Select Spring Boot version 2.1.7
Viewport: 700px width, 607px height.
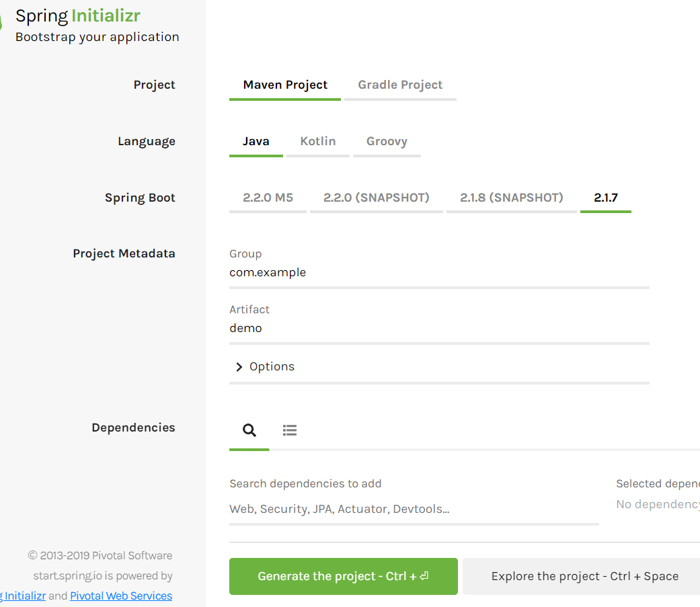(605, 198)
